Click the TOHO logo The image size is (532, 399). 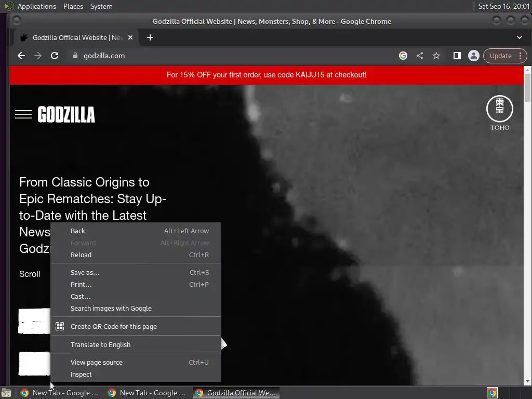point(500,113)
